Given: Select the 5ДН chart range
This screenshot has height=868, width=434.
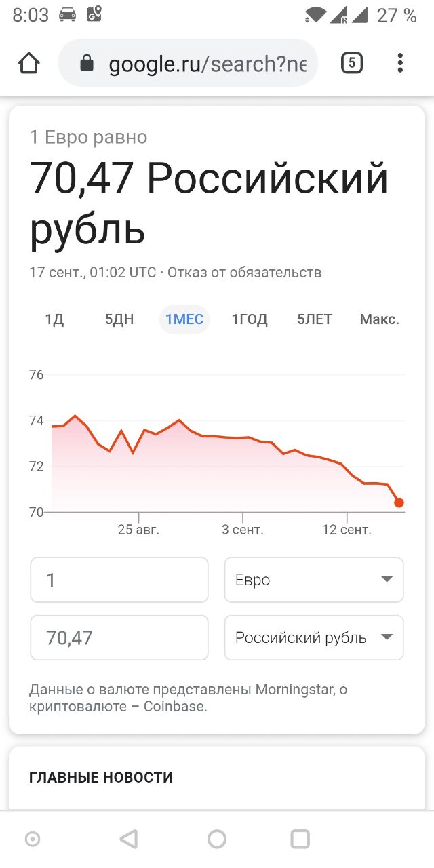Looking at the screenshot, I should click(119, 319).
